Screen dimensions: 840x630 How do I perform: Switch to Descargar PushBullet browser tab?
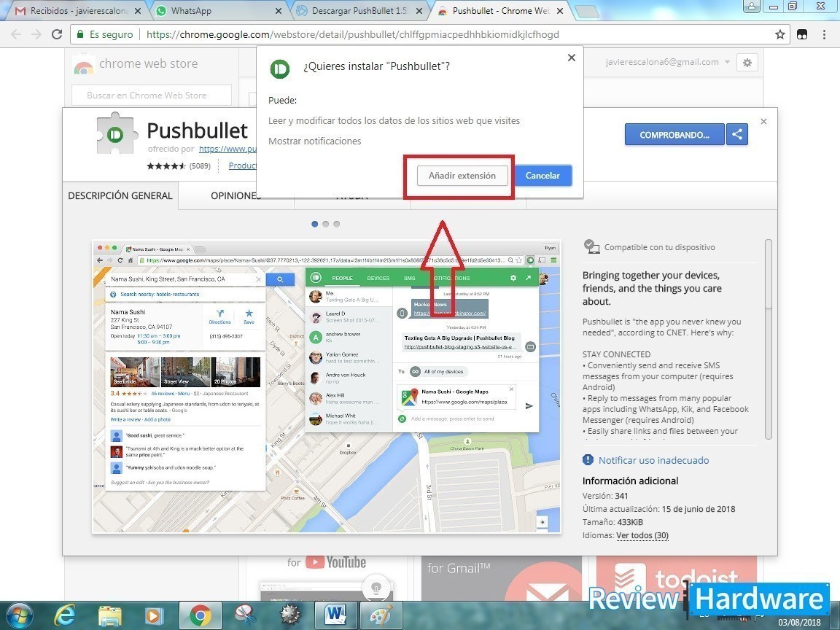click(359, 11)
